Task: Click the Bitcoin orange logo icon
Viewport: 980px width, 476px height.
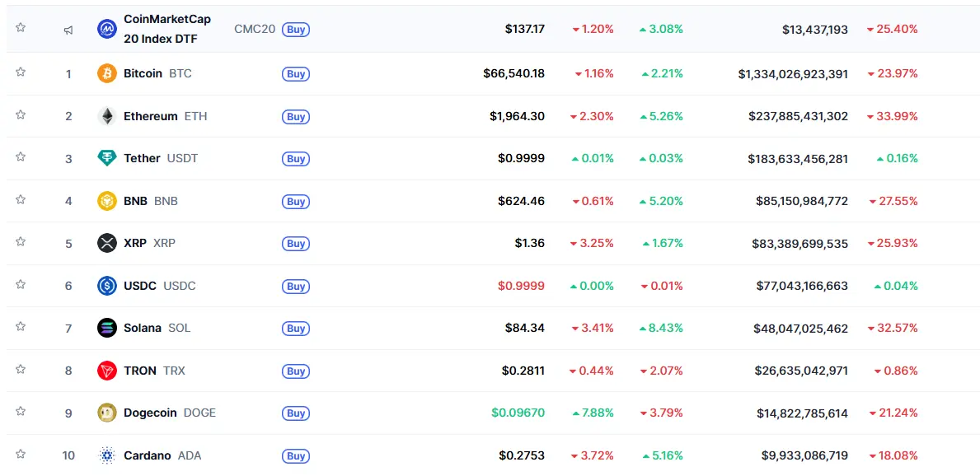Action: point(107,73)
